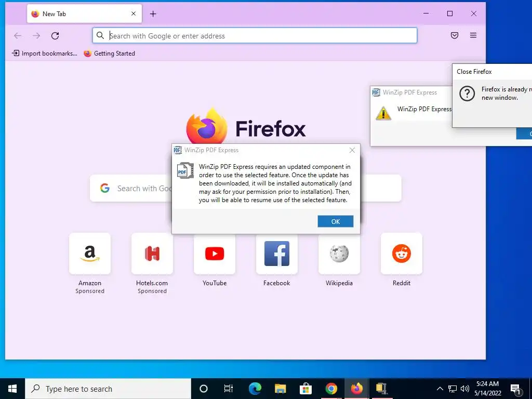Click the warning icon in background WinZip dialog

(x=383, y=113)
